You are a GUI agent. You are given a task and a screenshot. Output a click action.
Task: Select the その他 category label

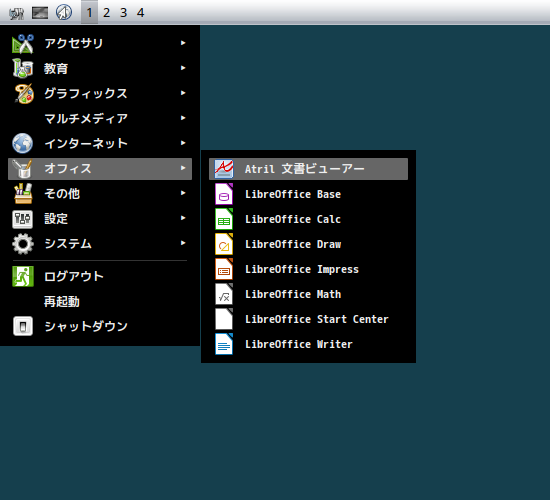[x=62, y=194]
